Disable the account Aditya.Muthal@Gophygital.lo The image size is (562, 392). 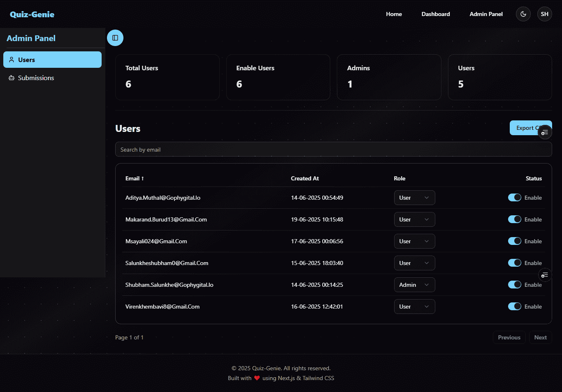pos(514,197)
